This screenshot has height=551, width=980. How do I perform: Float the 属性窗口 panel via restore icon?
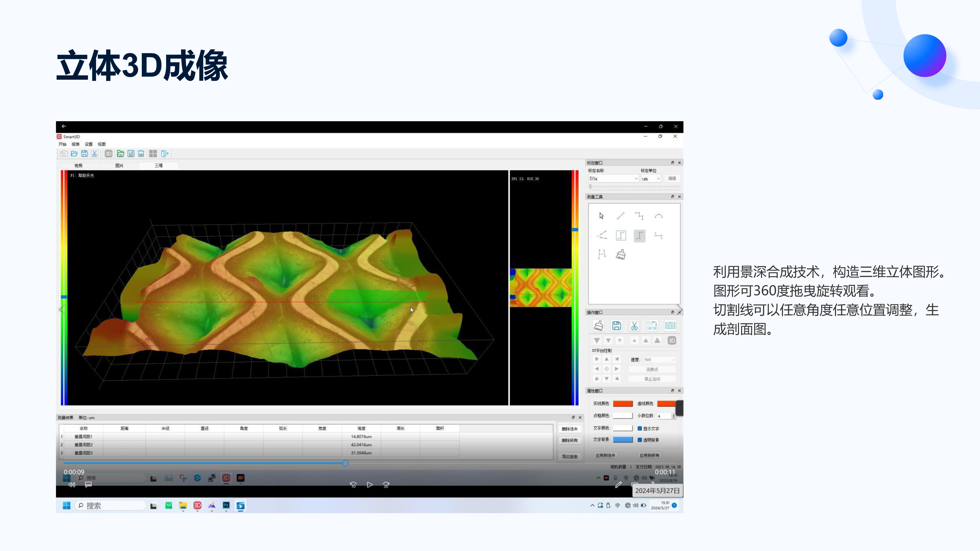pos(672,391)
